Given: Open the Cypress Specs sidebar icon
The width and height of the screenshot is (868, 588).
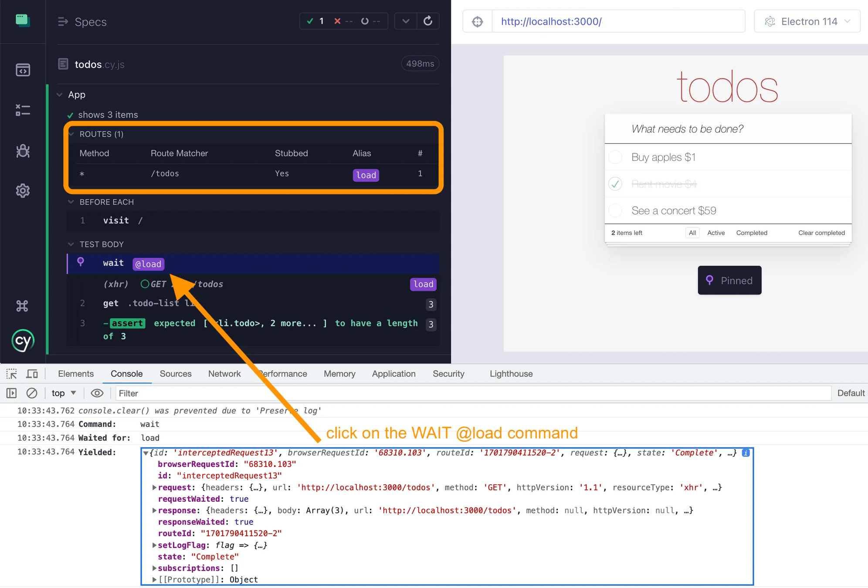Looking at the screenshot, I should click(23, 70).
